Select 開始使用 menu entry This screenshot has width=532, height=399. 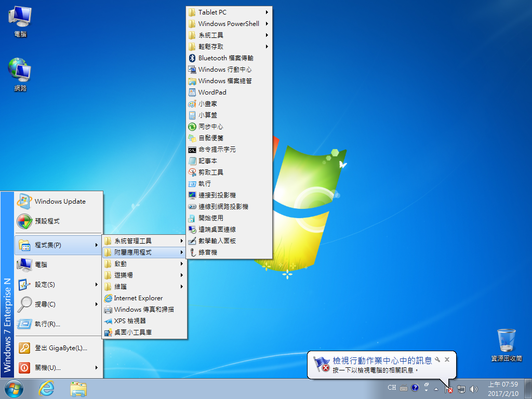229,218
